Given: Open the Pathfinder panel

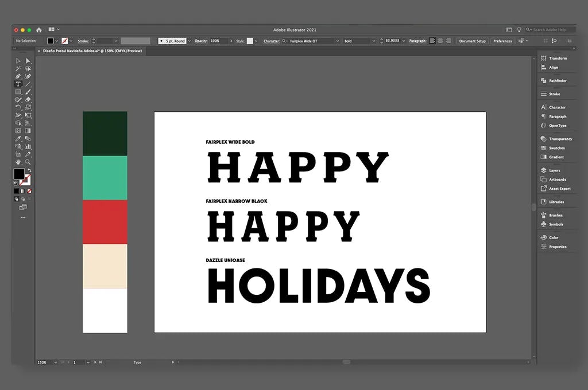Looking at the screenshot, I should tap(556, 80).
